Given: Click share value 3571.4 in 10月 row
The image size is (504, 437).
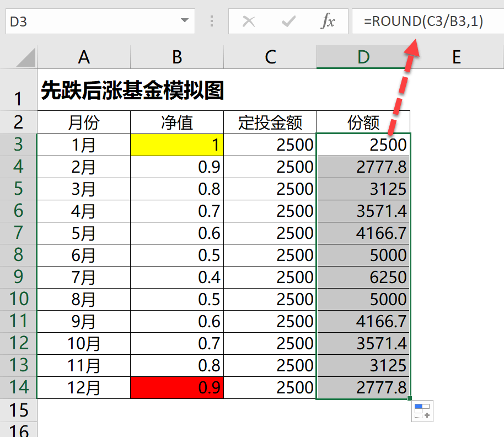Looking at the screenshot, I should coord(363,343).
